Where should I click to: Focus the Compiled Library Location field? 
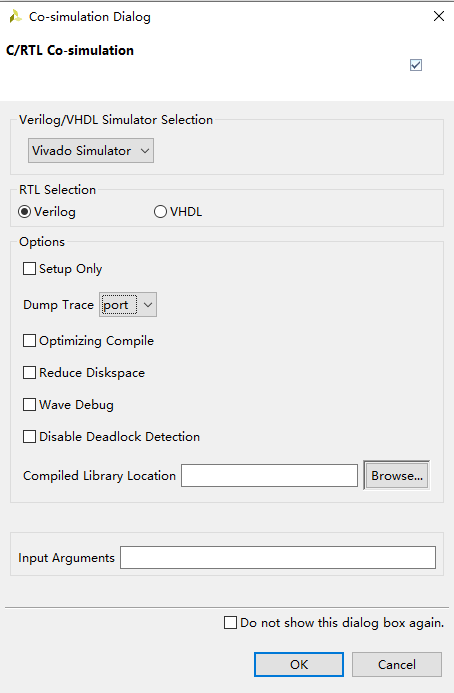click(269, 476)
